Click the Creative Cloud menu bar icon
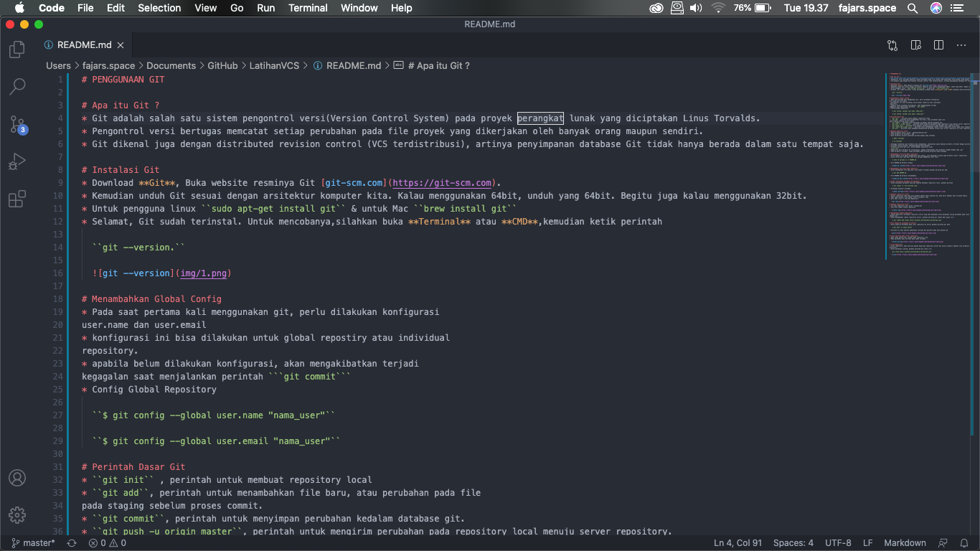This screenshot has width=980, height=551. pos(656,8)
